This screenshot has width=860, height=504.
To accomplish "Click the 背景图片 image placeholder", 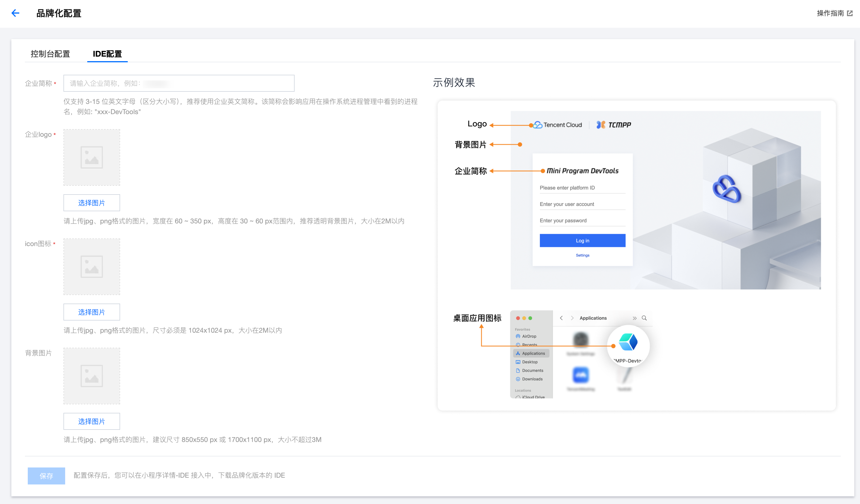I will 91,376.
